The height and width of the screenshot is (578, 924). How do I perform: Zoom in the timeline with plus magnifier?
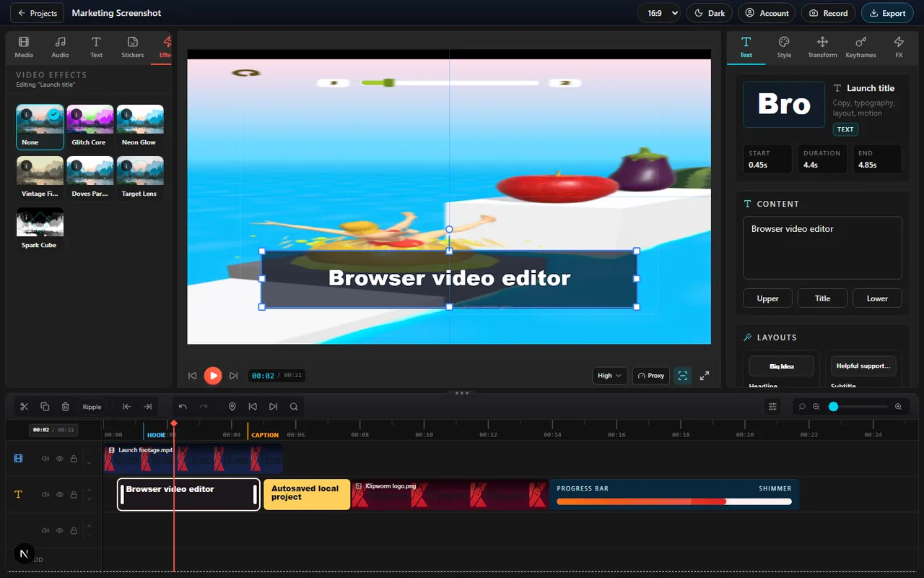coord(899,407)
